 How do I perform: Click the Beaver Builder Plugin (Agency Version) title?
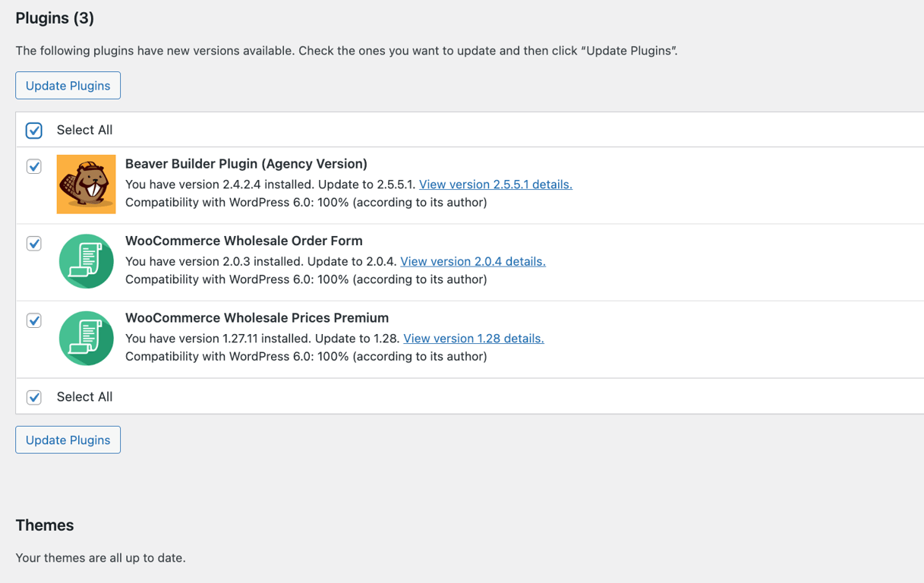(246, 163)
